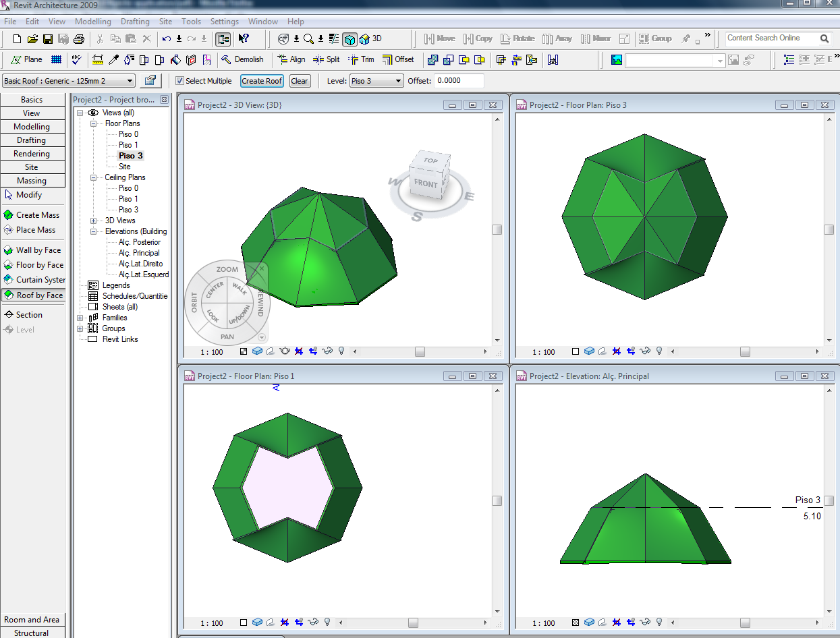Switch to the Massing design bar tab

(32, 181)
